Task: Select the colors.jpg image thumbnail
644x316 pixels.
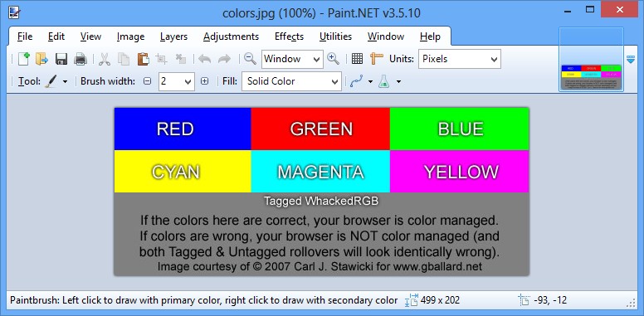Action: coord(592,59)
